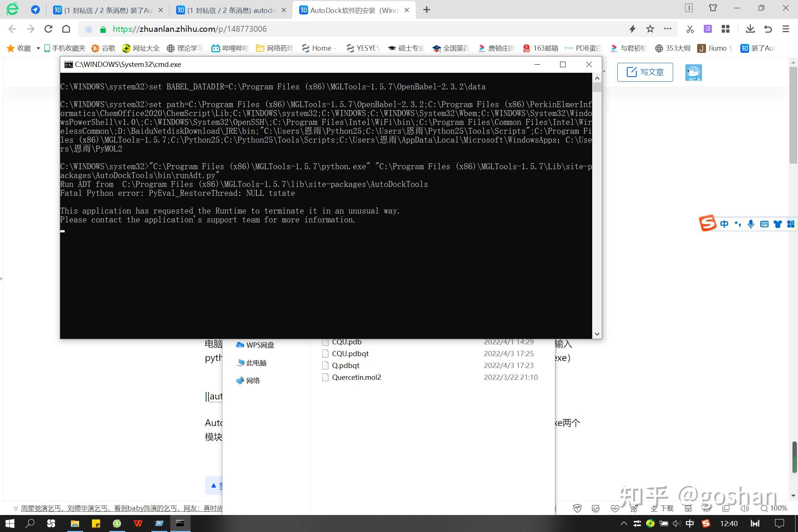Viewport: 798px width, 532px height.
Task: Open Sogou skin (shirt) settings
Action: point(778,224)
